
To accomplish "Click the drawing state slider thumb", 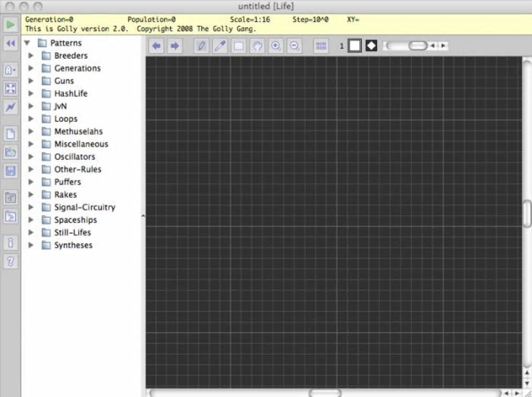I will point(418,45).
